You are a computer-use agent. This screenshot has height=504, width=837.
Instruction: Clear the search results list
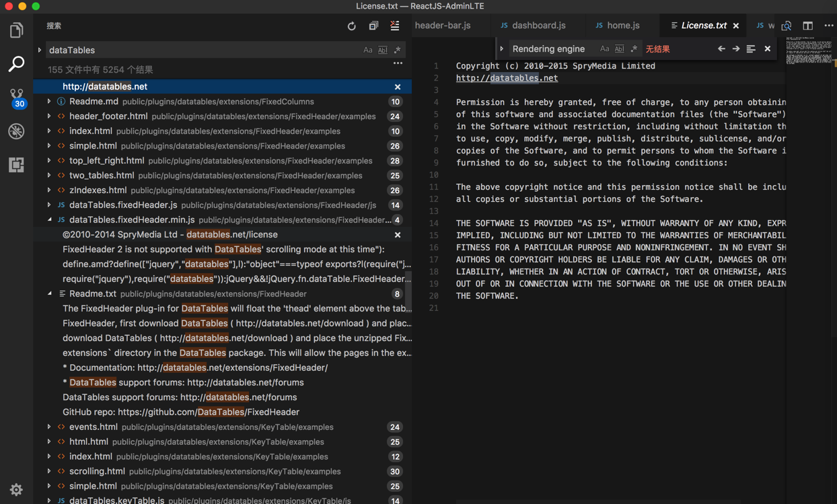[395, 26]
